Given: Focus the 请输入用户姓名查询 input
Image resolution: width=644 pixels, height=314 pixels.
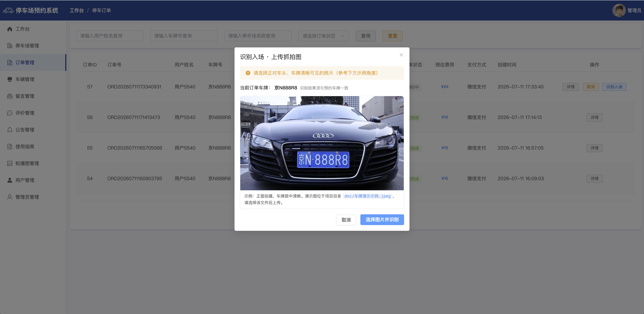Looking at the screenshot, I should pyautogui.click(x=110, y=36).
